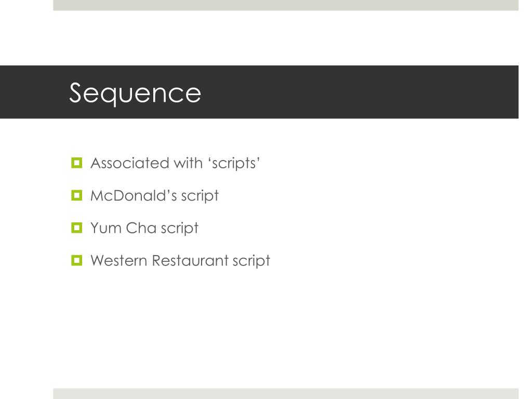Click the word Yum in third bullet

(x=106, y=228)
